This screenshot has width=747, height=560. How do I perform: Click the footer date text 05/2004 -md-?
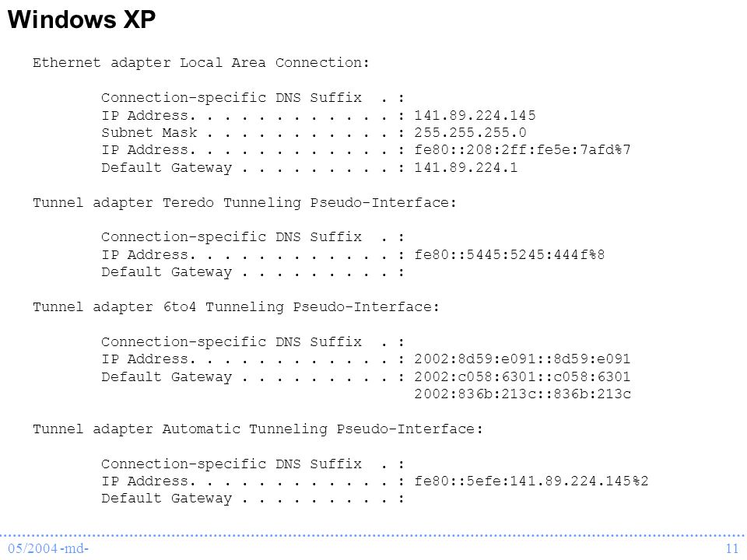click(48, 548)
